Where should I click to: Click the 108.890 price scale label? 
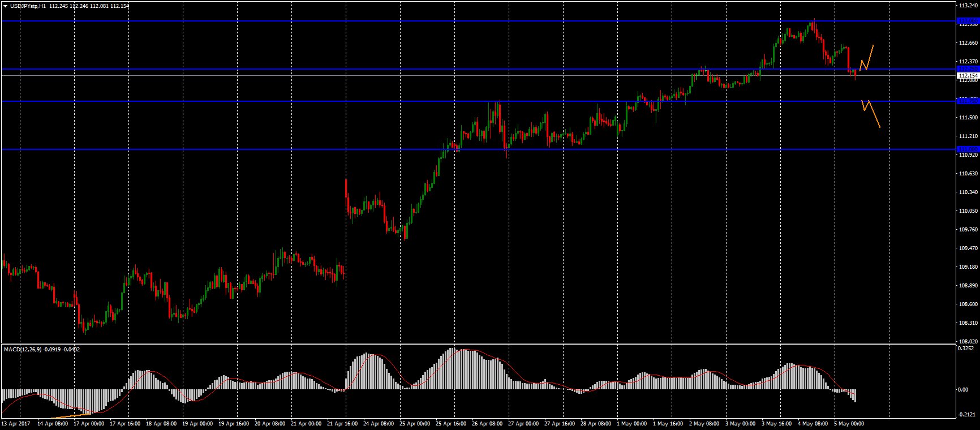pos(968,286)
